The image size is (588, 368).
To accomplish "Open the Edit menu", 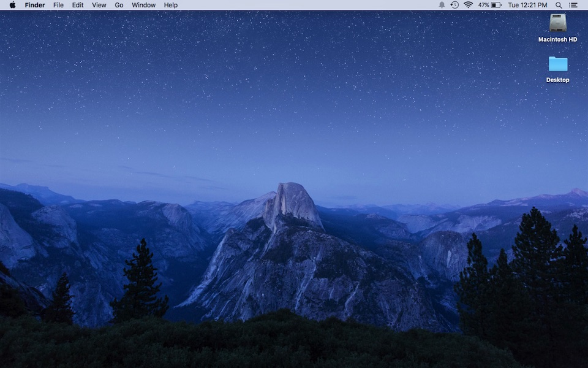I will pyautogui.click(x=78, y=5).
